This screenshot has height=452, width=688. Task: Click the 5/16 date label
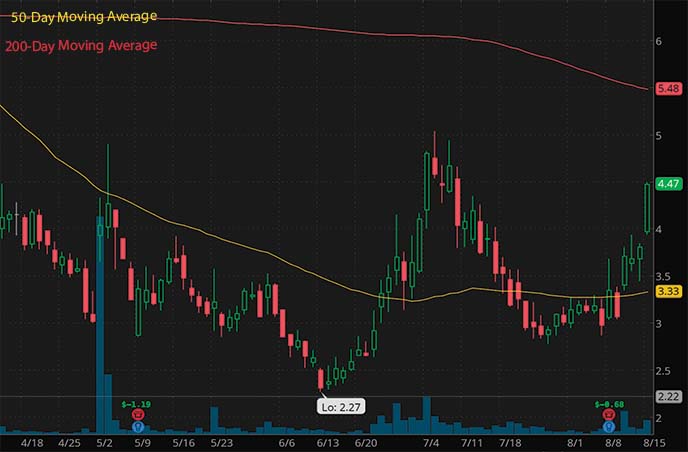pos(183,442)
